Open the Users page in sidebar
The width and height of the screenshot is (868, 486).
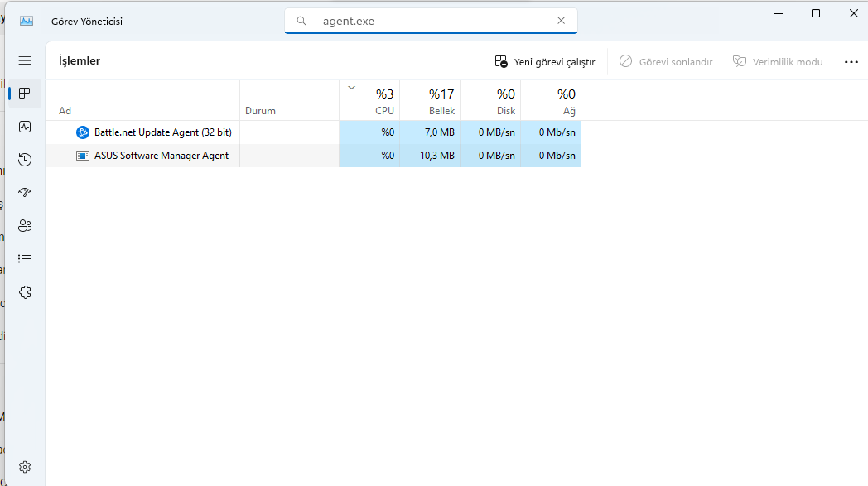pos(25,225)
